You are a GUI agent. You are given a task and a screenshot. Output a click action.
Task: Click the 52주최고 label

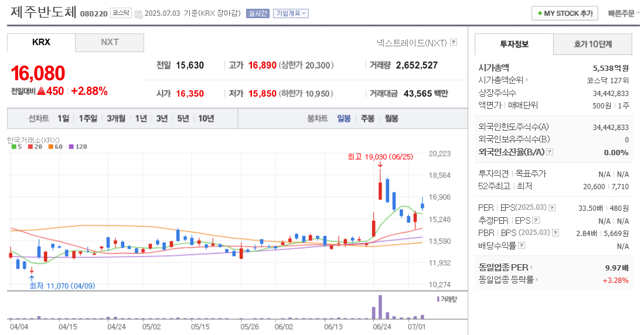pos(493,186)
